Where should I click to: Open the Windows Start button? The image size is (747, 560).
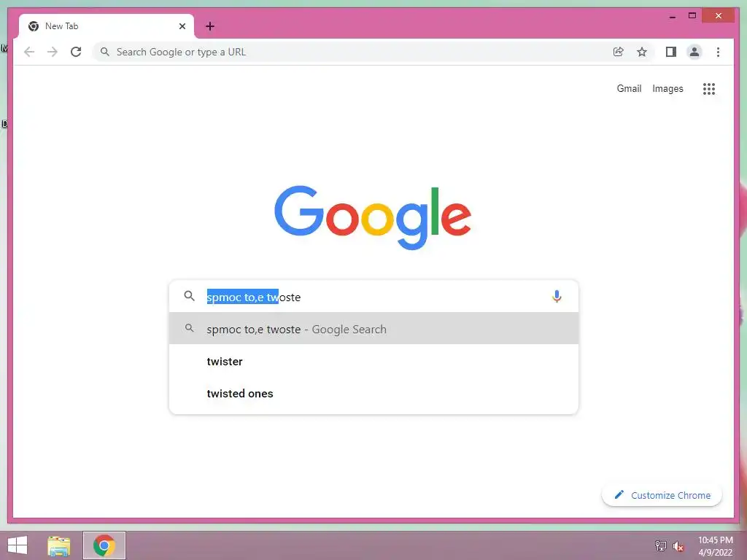click(x=18, y=545)
